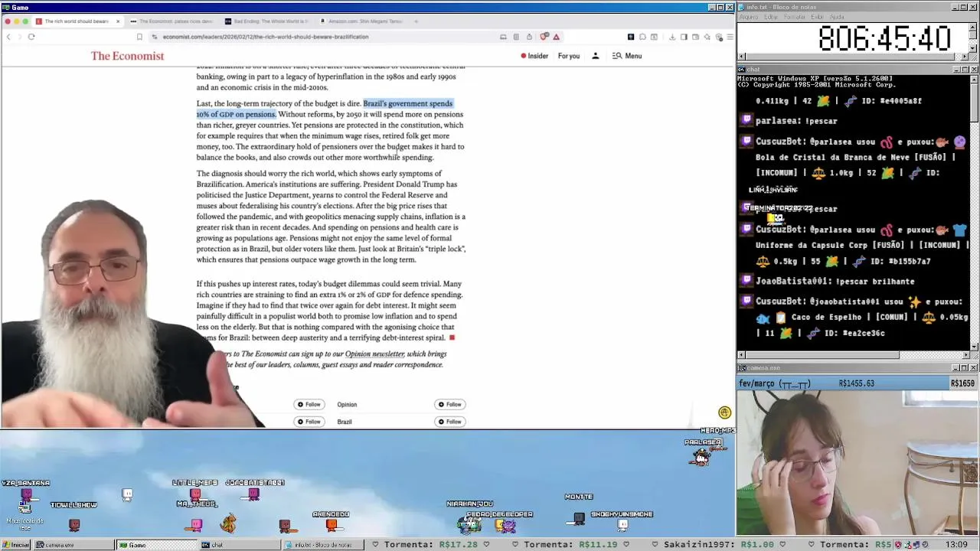Close 'The rich world should beware' tab

click(x=118, y=21)
